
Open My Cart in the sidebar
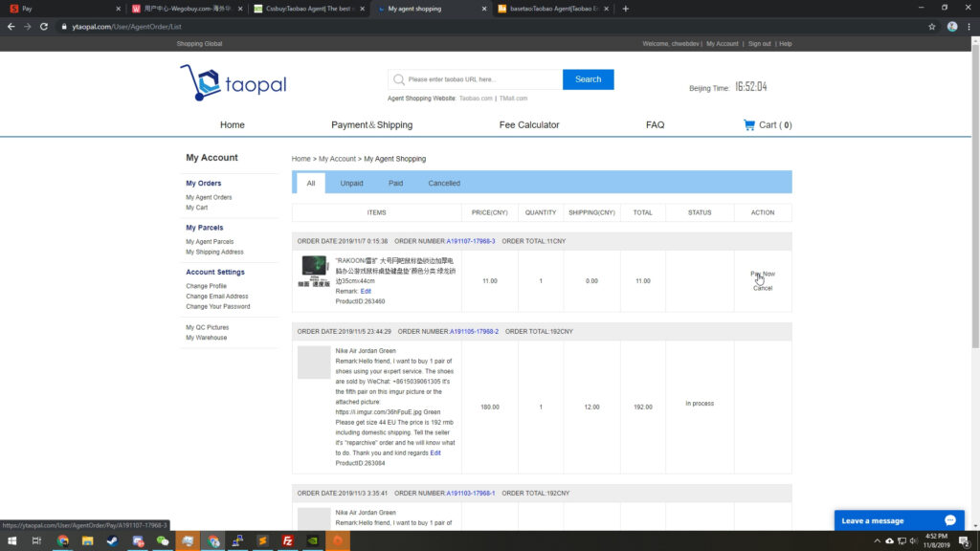click(x=197, y=208)
